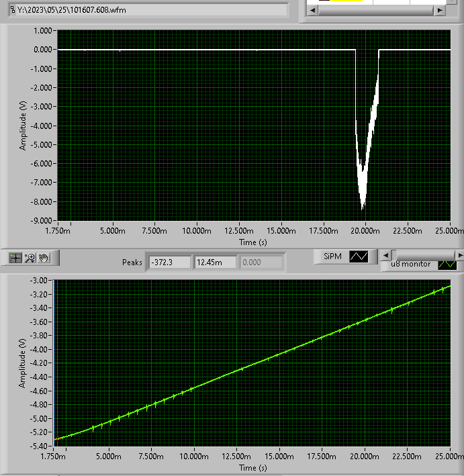Click the file path browse glyph
The height and width of the screenshot is (476, 464).
point(13,9)
